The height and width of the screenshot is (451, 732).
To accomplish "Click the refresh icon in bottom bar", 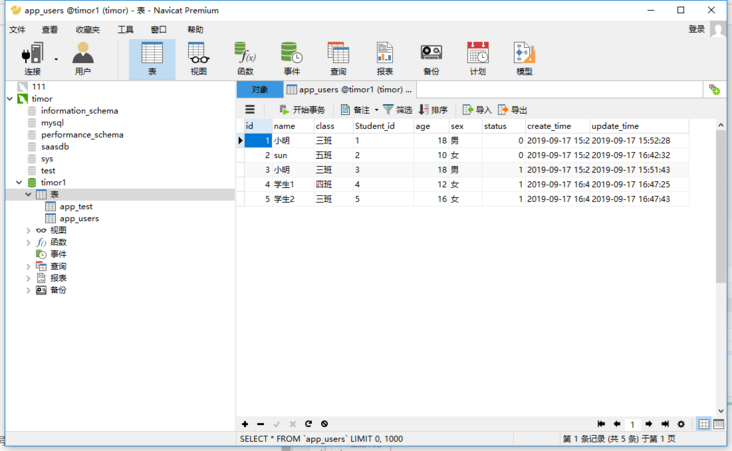I will (x=308, y=424).
